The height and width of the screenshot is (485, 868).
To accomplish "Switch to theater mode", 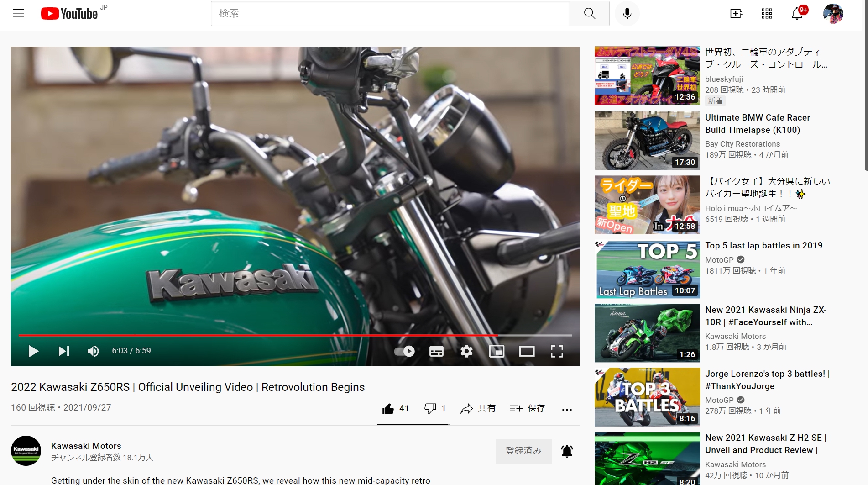I will click(527, 351).
